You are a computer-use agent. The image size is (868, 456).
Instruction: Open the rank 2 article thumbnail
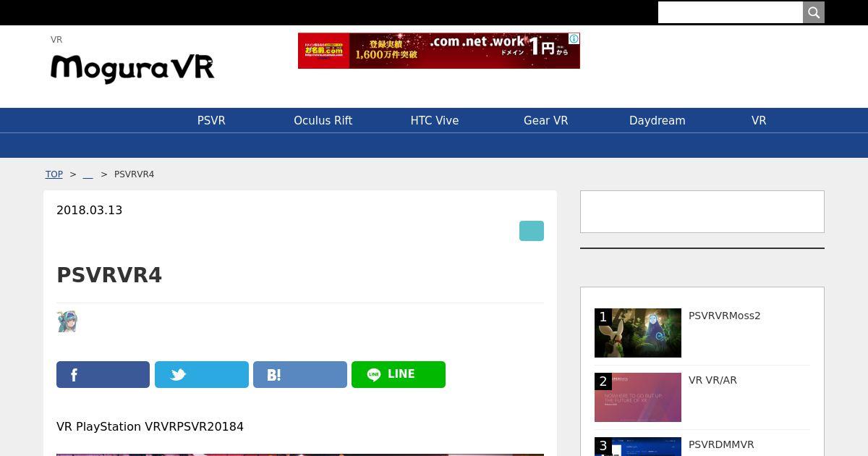click(x=638, y=397)
